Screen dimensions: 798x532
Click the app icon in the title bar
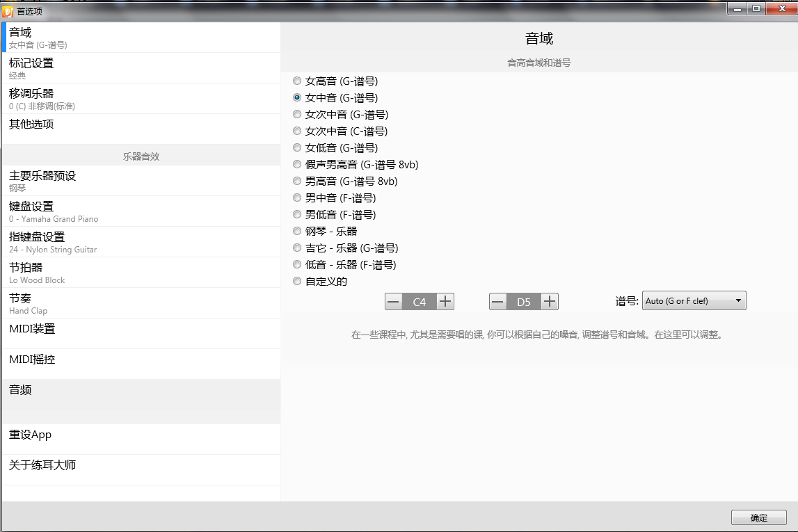(x=8, y=11)
